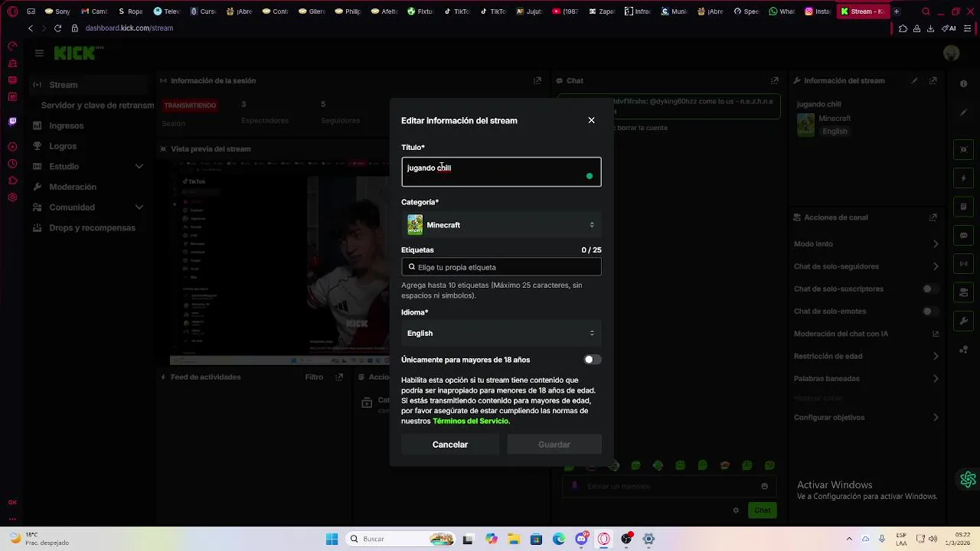The height and width of the screenshot is (551, 980).
Task: Open chat settings gear icon
Action: click(736, 510)
